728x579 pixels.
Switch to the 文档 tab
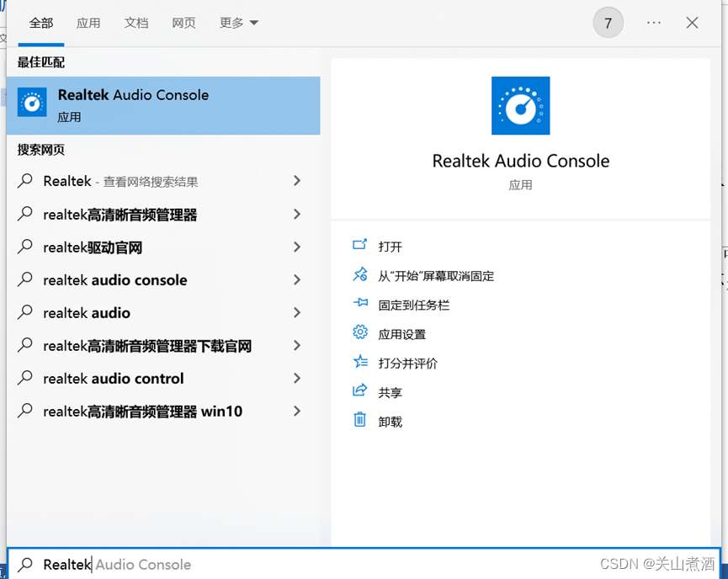pyautogui.click(x=136, y=23)
